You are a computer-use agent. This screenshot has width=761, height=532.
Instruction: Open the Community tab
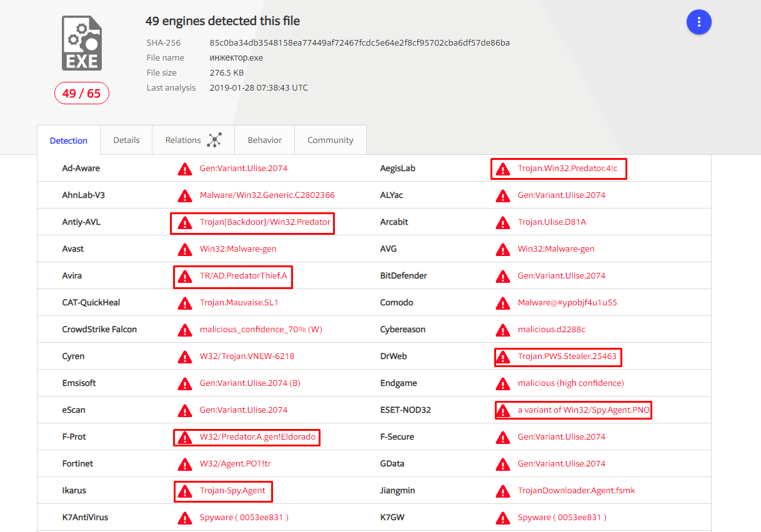331,140
